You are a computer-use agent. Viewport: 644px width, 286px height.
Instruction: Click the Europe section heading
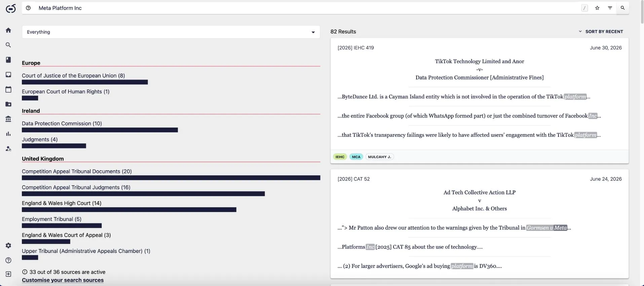pos(31,63)
